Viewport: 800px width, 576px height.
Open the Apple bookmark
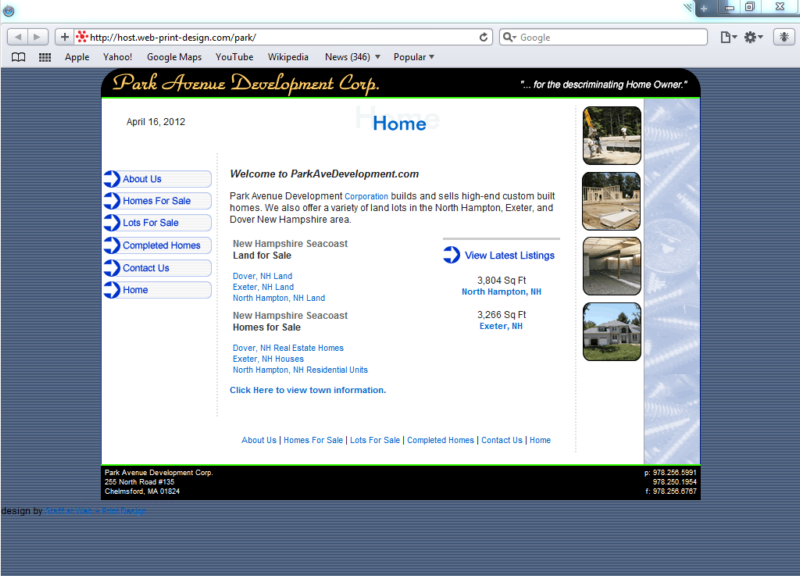[x=77, y=57]
